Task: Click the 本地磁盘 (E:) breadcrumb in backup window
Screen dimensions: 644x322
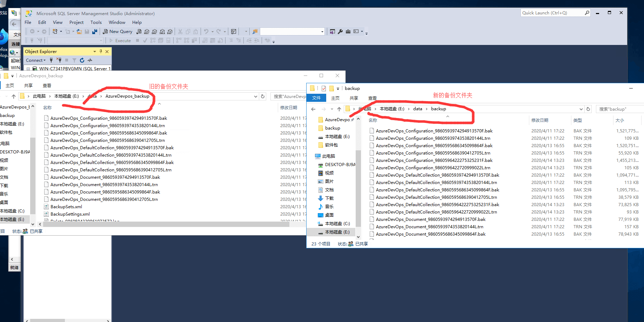Action: [392, 109]
